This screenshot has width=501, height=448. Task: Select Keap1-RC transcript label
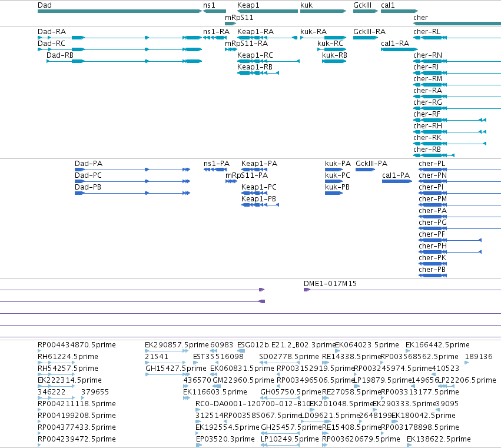[x=255, y=55]
